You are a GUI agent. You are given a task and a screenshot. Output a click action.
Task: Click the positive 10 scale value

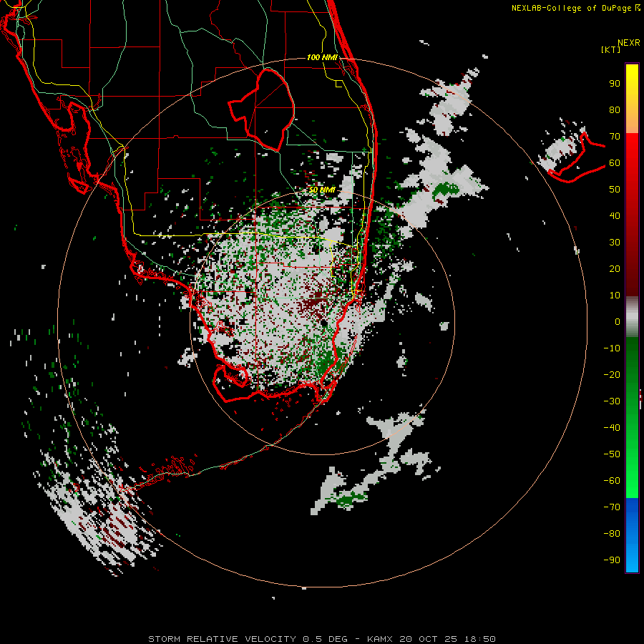(x=615, y=296)
